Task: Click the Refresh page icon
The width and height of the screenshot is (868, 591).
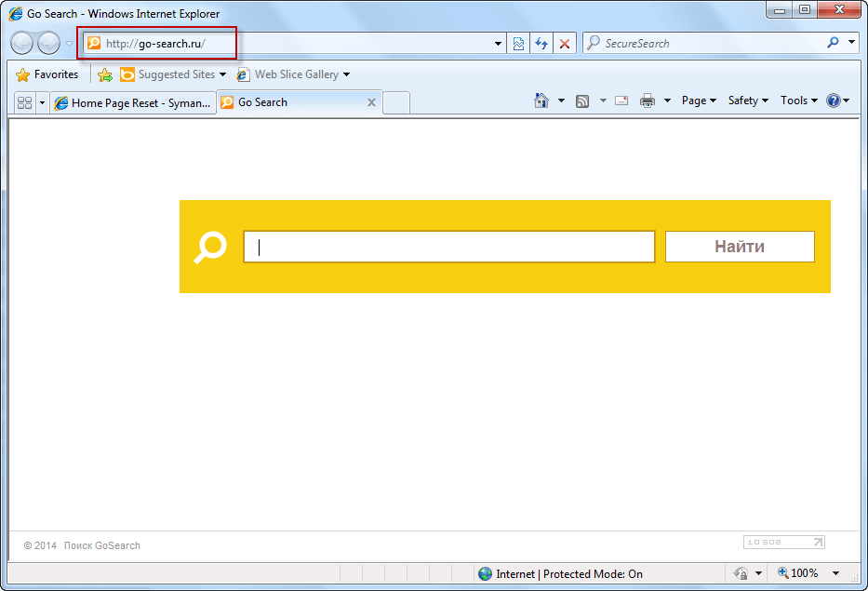Action: tap(541, 43)
